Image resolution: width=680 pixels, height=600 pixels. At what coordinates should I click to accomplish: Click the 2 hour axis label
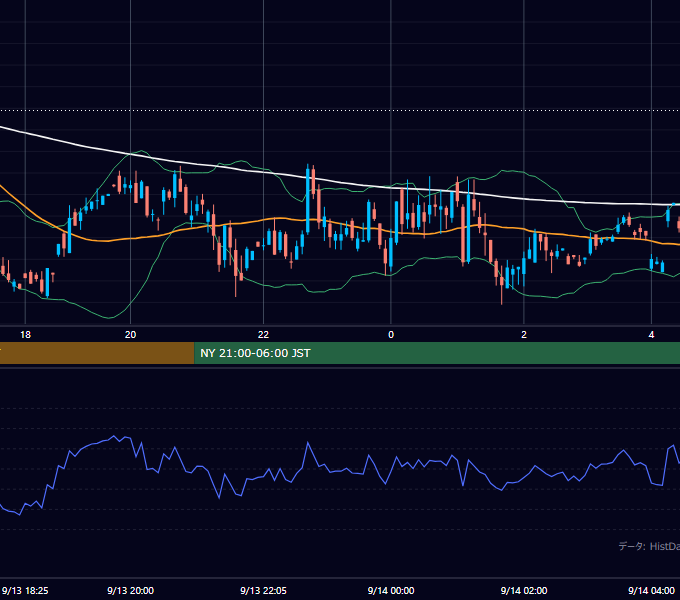524,335
